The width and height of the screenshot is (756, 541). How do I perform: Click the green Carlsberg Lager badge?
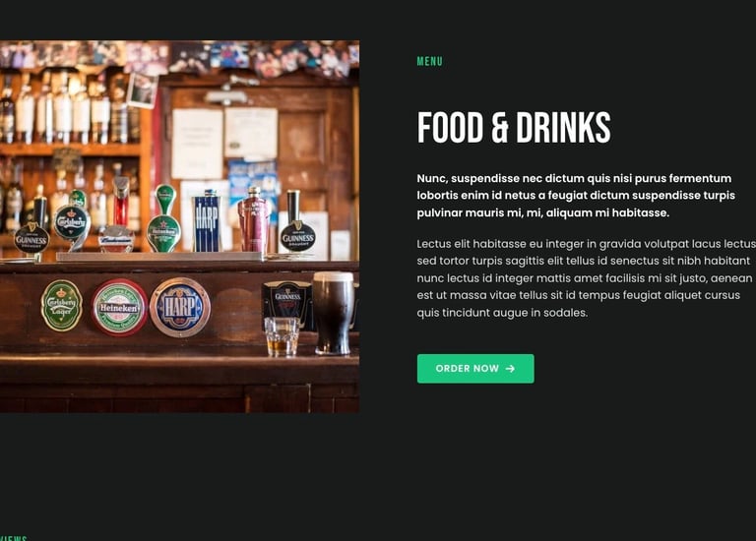click(x=61, y=305)
